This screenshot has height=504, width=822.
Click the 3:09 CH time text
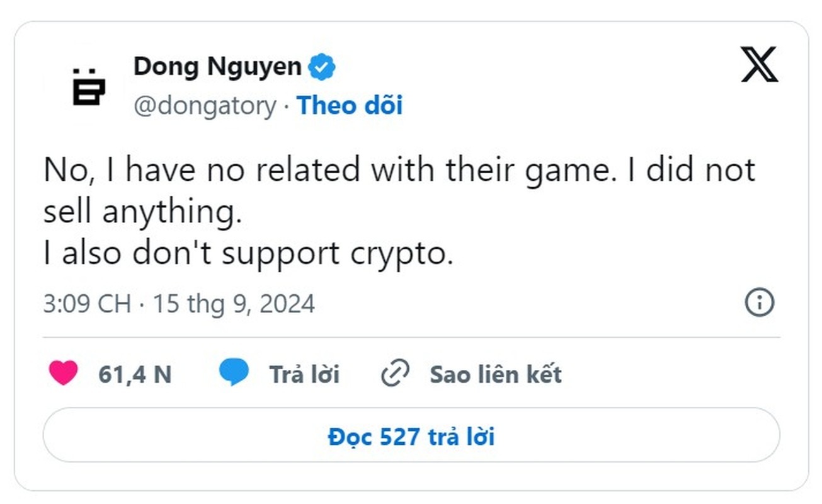[x=87, y=305]
